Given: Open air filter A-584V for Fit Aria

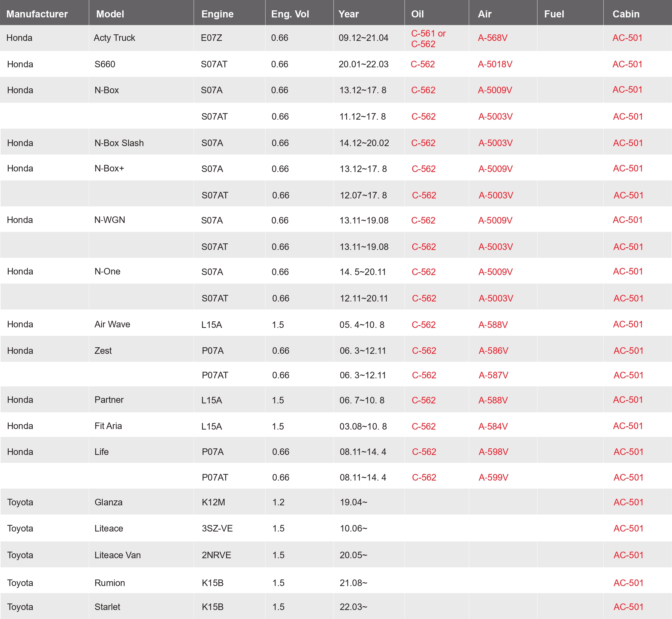Looking at the screenshot, I should tap(493, 426).
